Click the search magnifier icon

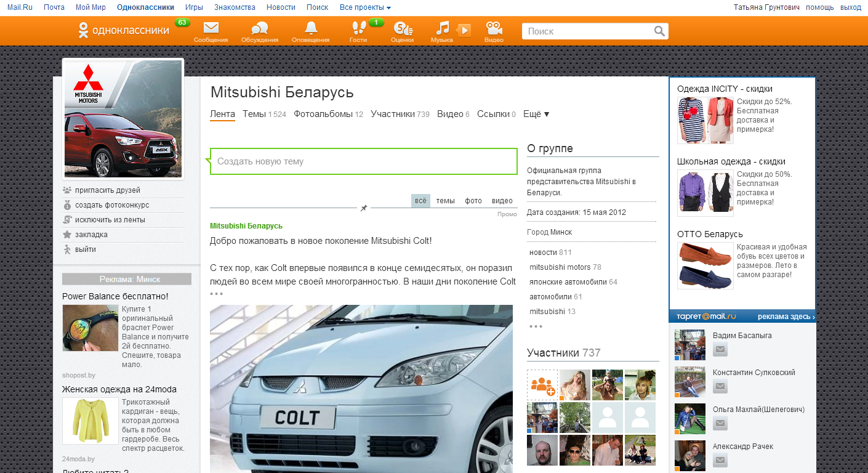click(x=659, y=31)
